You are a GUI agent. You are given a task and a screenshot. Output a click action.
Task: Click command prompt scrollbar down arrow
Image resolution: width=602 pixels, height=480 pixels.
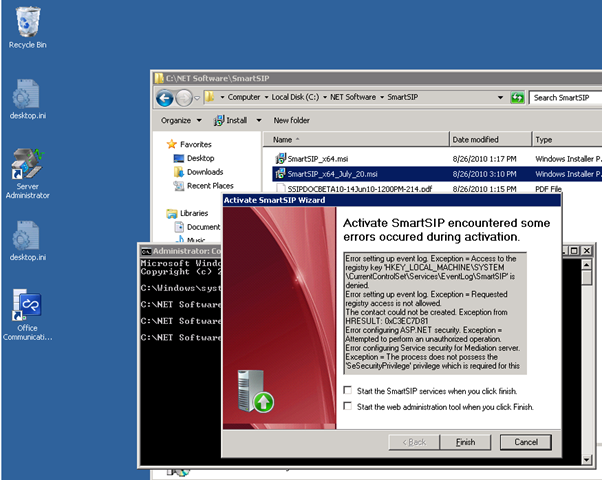pyautogui.click(x=586, y=459)
